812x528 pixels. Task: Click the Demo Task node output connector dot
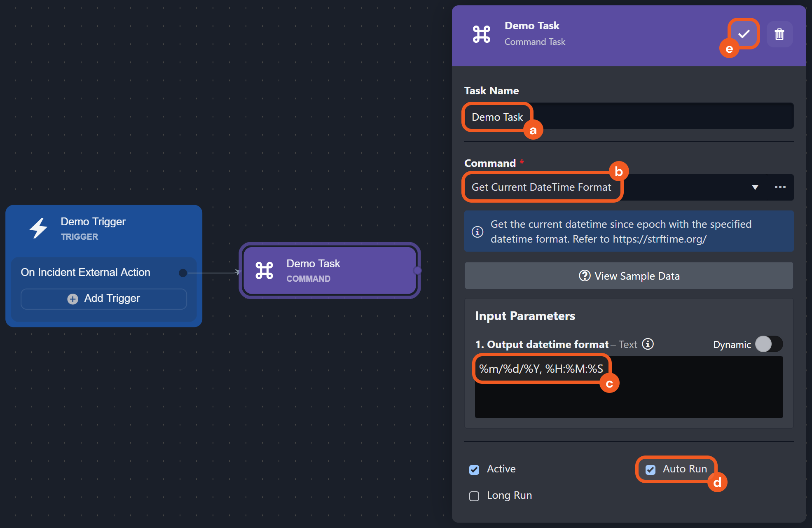pos(417,271)
